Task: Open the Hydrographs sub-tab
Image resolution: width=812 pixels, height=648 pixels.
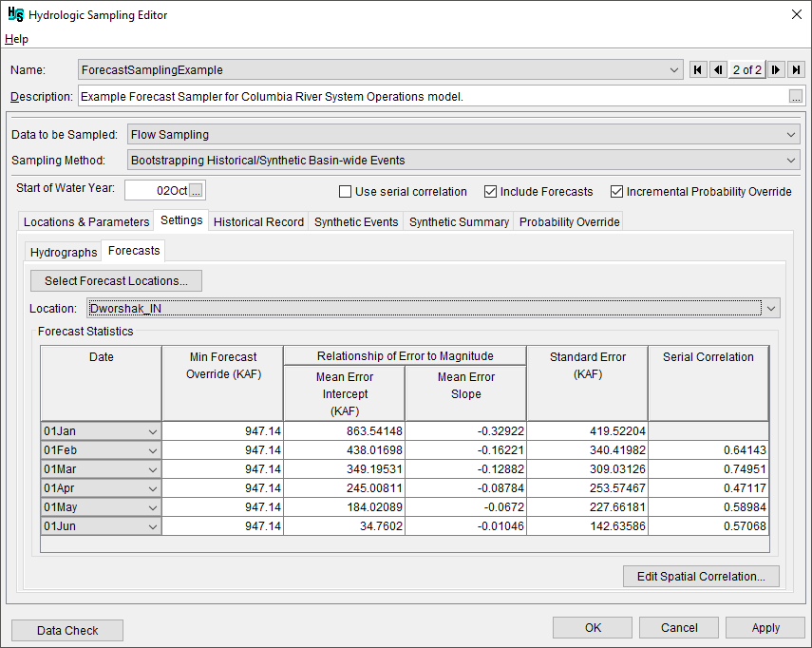Action: 64,252
